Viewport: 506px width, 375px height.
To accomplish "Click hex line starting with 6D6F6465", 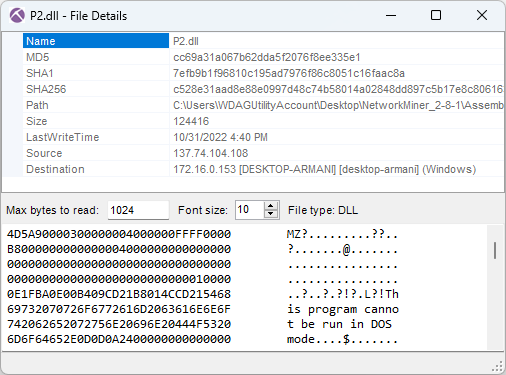I will pyautogui.click(x=119, y=339).
